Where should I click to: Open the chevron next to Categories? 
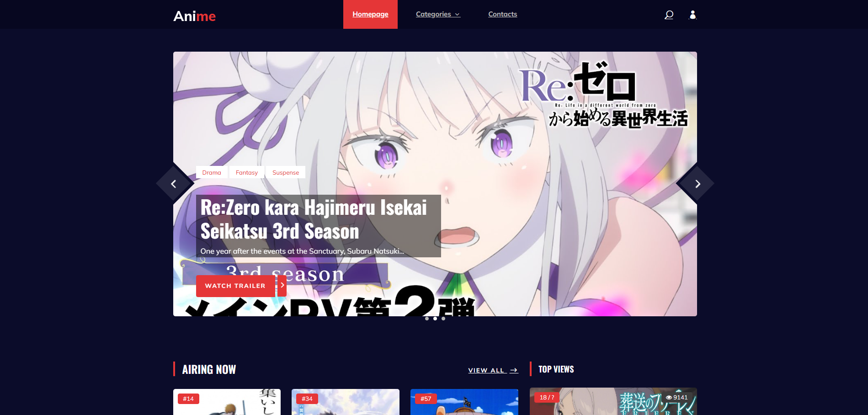[x=458, y=14]
